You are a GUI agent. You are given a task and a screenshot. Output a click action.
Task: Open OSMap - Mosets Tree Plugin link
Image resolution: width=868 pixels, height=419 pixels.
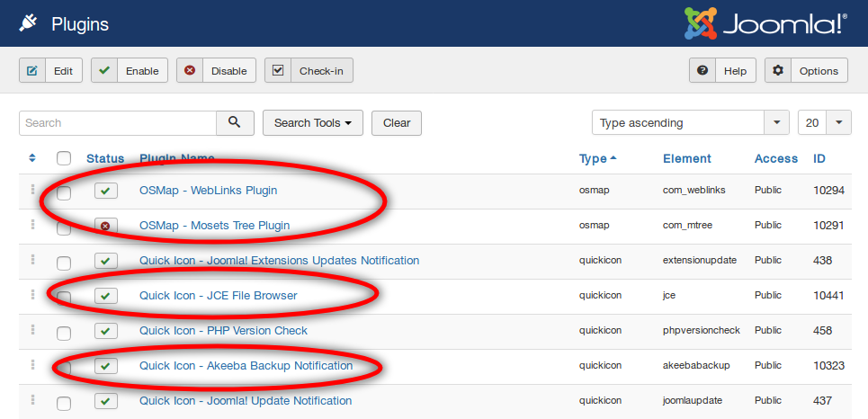click(215, 226)
